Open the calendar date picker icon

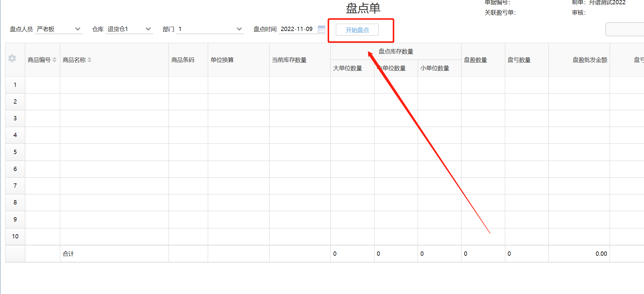(321, 29)
